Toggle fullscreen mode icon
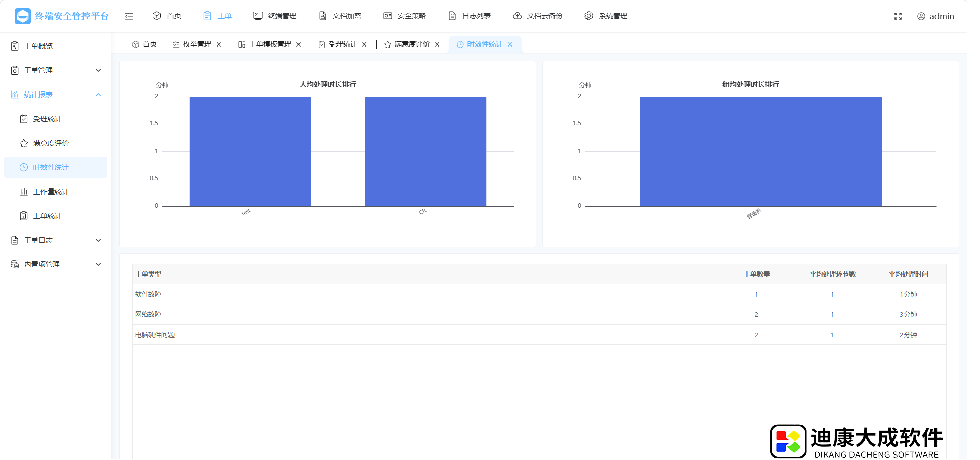Screen dimensions: 980x460 [x=898, y=16]
